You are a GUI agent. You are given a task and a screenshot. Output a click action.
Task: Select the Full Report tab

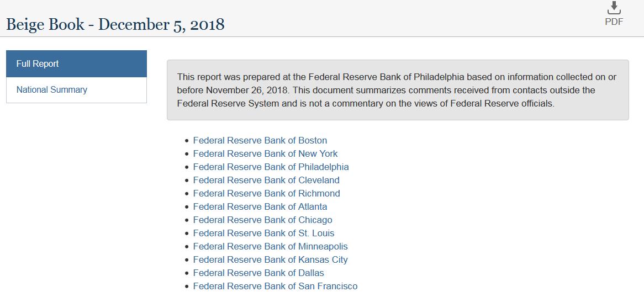pos(76,63)
